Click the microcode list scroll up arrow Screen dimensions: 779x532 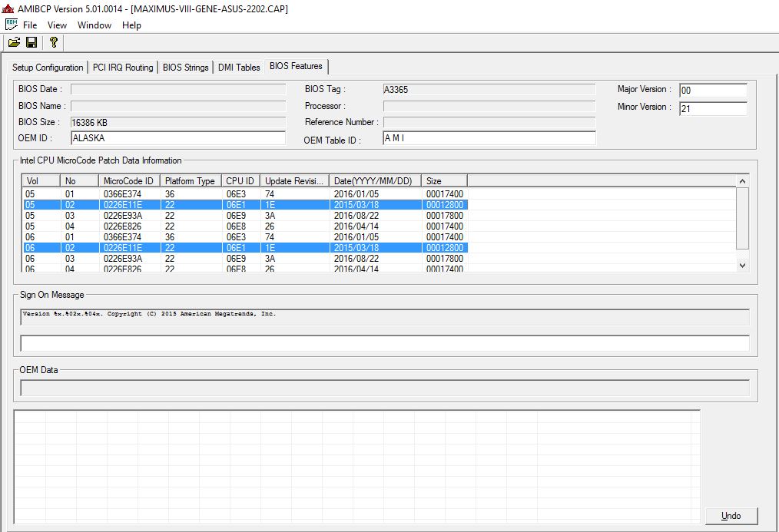pyautogui.click(x=742, y=181)
